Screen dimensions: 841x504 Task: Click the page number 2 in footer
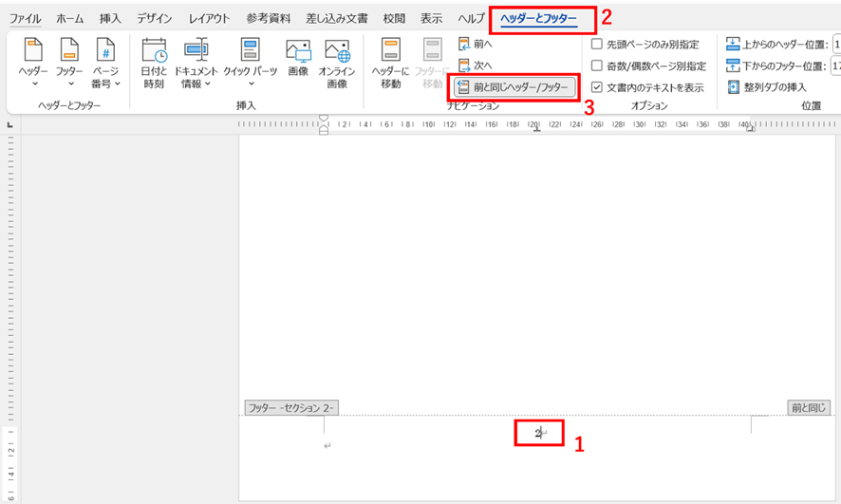(x=536, y=433)
